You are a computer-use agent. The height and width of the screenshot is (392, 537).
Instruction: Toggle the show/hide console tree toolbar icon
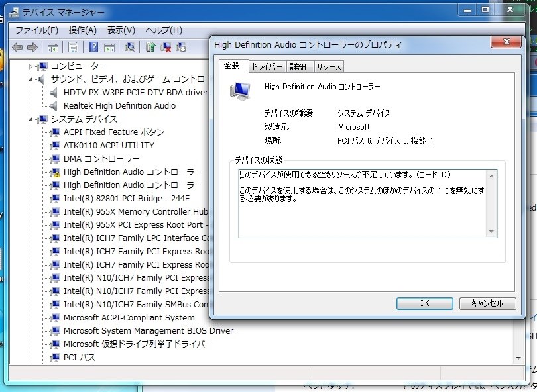53,47
